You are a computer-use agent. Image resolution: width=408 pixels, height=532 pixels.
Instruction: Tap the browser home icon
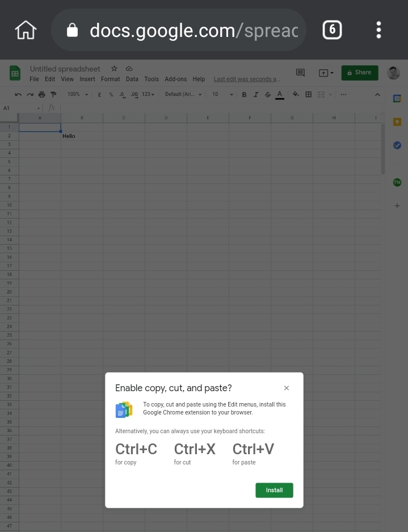coord(26,30)
